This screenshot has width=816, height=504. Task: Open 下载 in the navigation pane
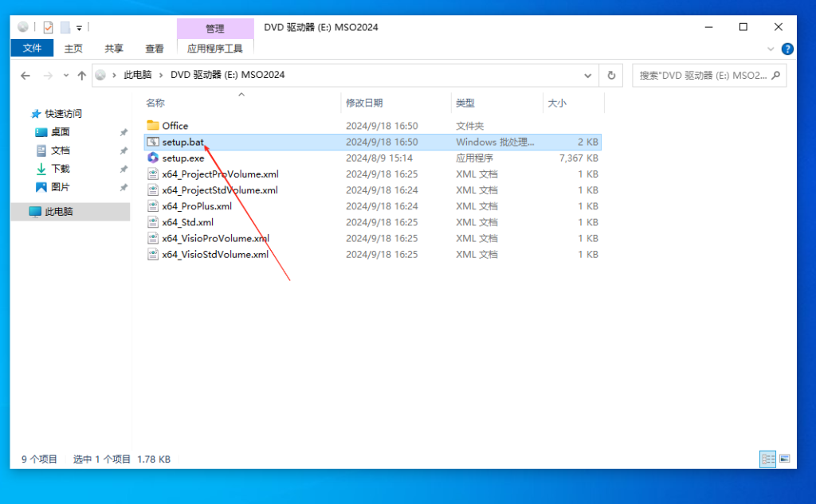click(61, 169)
